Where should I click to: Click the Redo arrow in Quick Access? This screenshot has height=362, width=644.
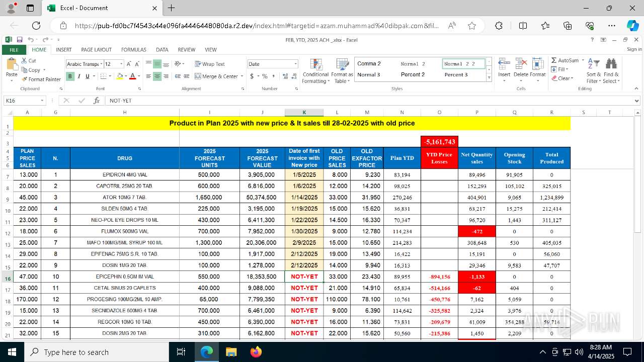(x=45, y=40)
